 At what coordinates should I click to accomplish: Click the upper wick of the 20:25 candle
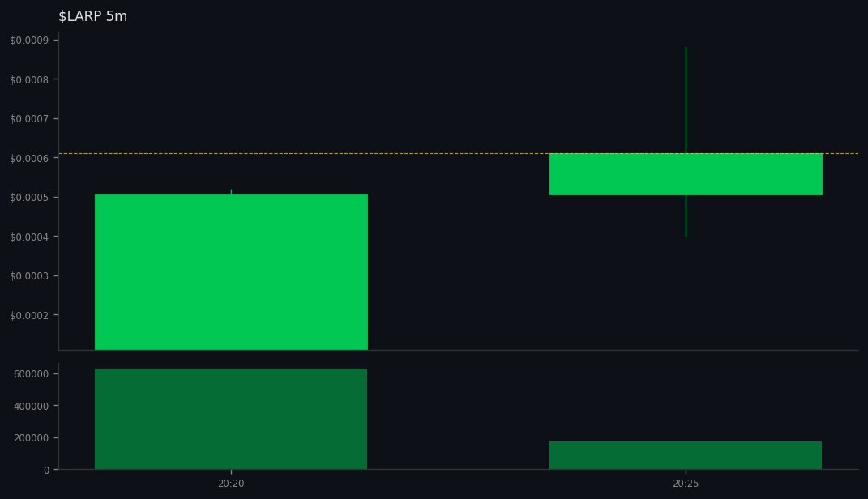pyautogui.click(x=686, y=97)
